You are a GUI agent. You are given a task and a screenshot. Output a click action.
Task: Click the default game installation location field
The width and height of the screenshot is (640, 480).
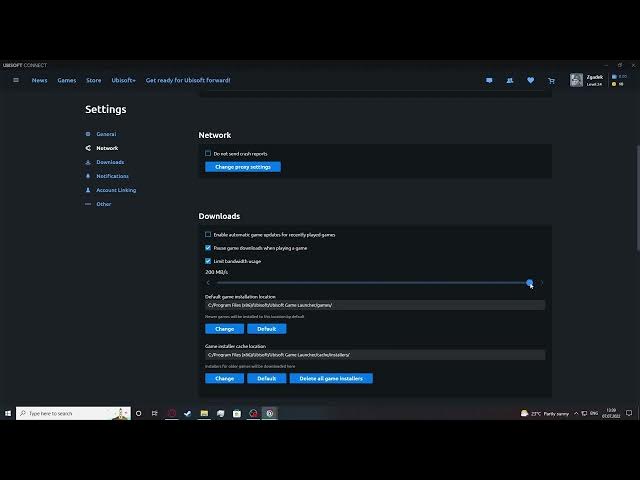[375, 305]
